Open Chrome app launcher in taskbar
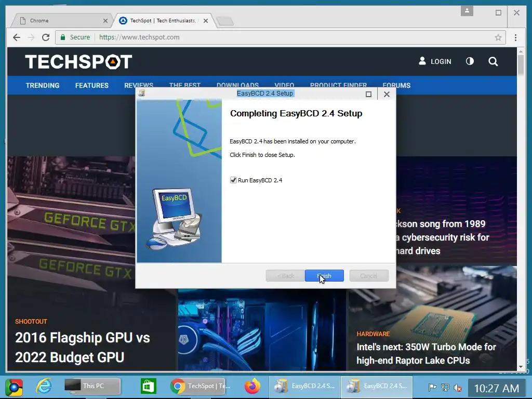The width and height of the screenshot is (532, 399). (x=14, y=387)
